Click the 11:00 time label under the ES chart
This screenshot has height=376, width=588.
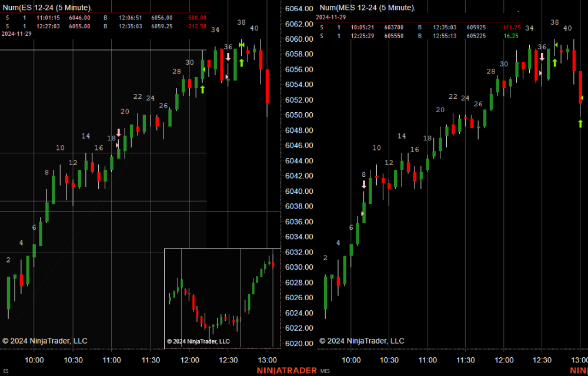tap(112, 360)
